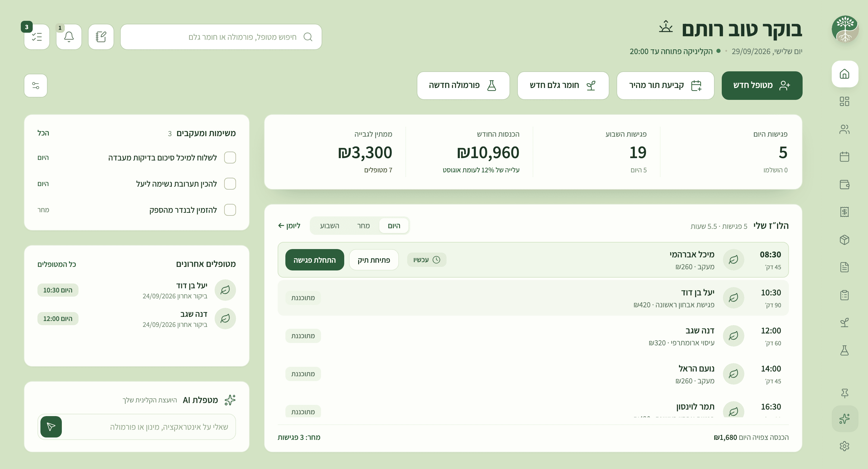Open the notifications bell
The height and width of the screenshot is (469, 868).
coord(69,37)
